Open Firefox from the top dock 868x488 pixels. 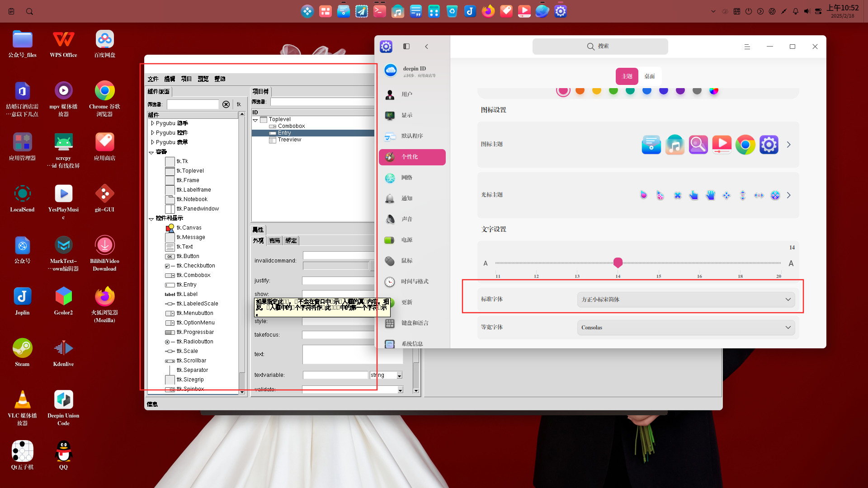(488, 11)
